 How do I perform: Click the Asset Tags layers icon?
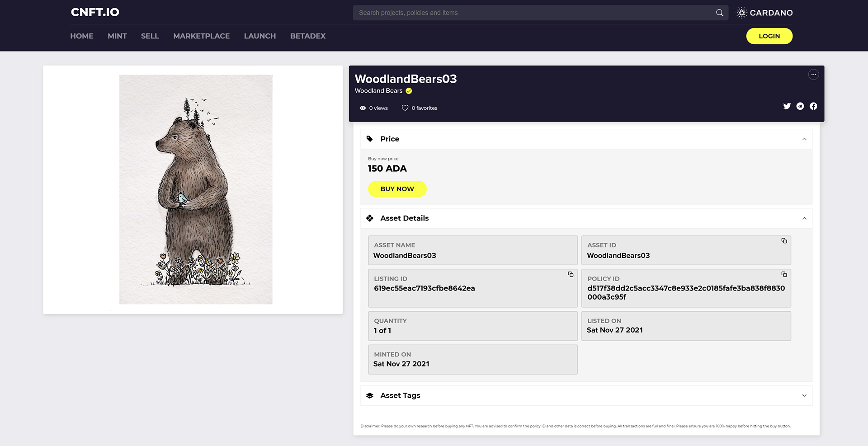pyautogui.click(x=370, y=395)
